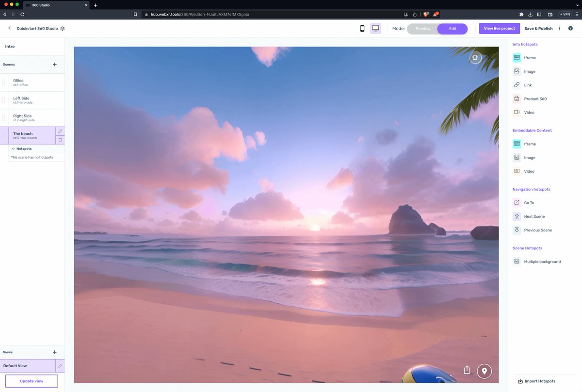
Task: Add a Link info hotspot
Action: 527,85
